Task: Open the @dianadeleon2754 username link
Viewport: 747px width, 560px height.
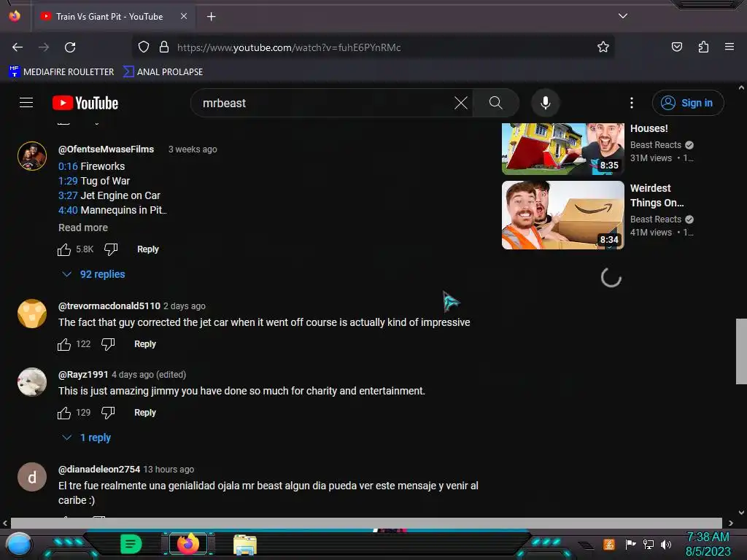Action: (99, 469)
